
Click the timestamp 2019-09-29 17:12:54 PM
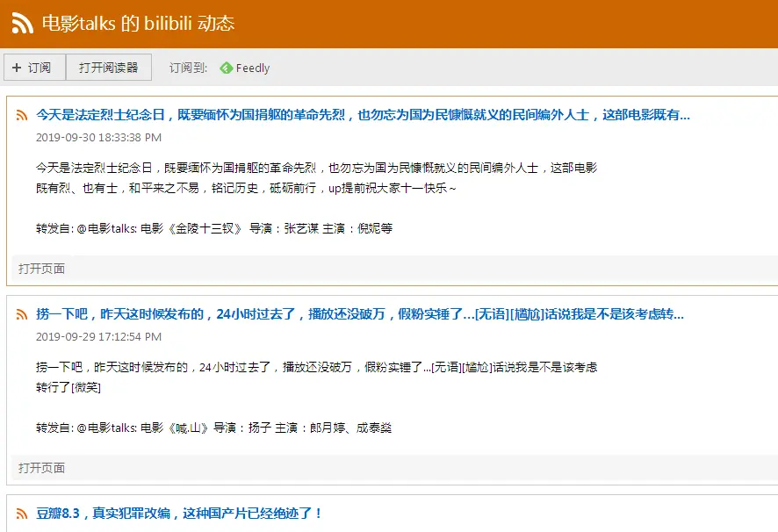point(98,337)
